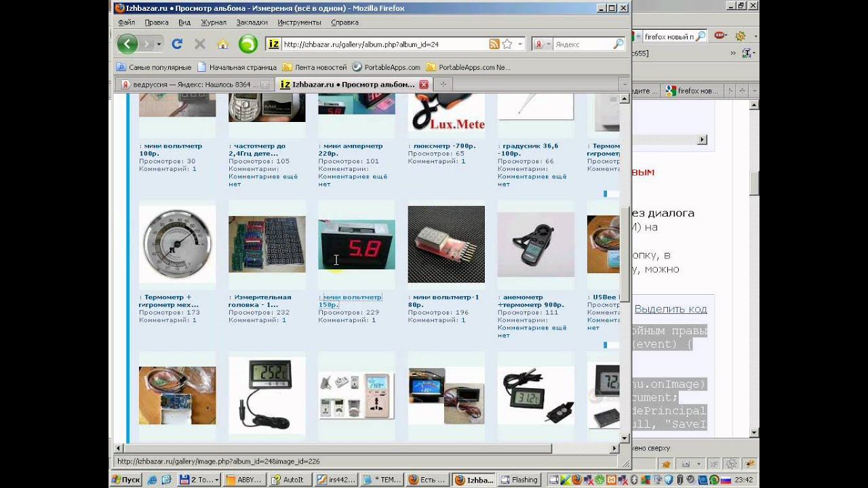The height and width of the screenshot is (488, 868).
Task: Open the Вид menu
Action: (184, 22)
